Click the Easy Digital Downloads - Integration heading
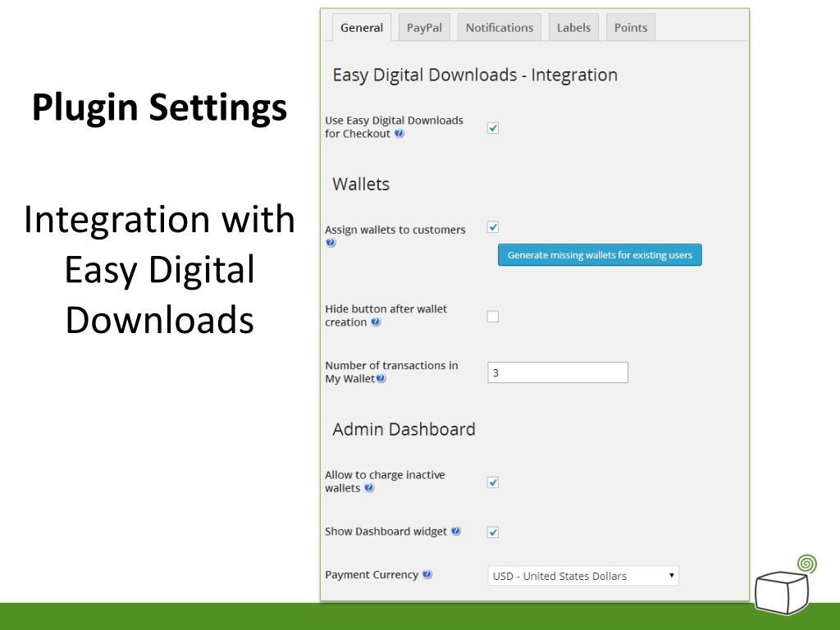The height and width of the screenshot is (630, 840). 475,75
